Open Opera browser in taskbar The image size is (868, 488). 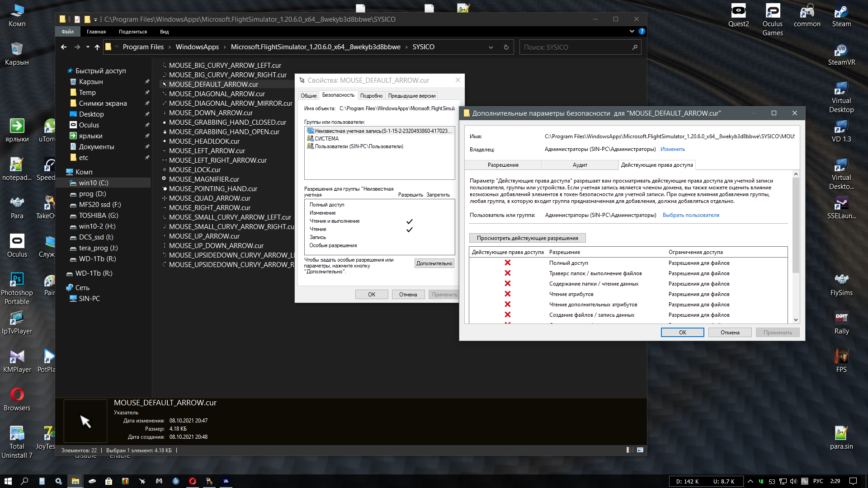click(193, 481)
